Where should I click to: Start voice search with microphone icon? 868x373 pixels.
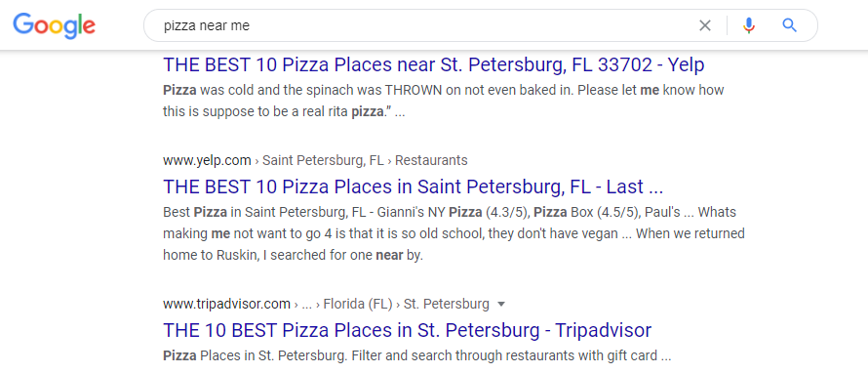point(748,25)
